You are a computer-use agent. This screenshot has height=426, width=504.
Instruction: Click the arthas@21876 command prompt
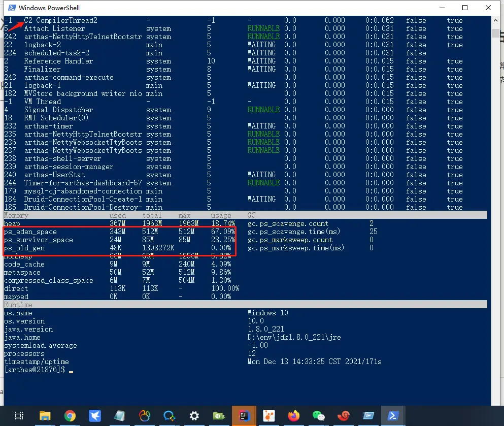(x=35, y=370)
